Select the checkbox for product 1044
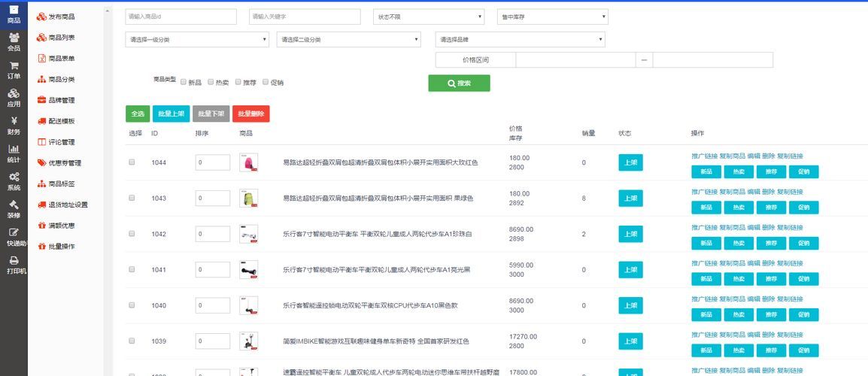Screen dimensions: 868x376 (x=132, y=162)
